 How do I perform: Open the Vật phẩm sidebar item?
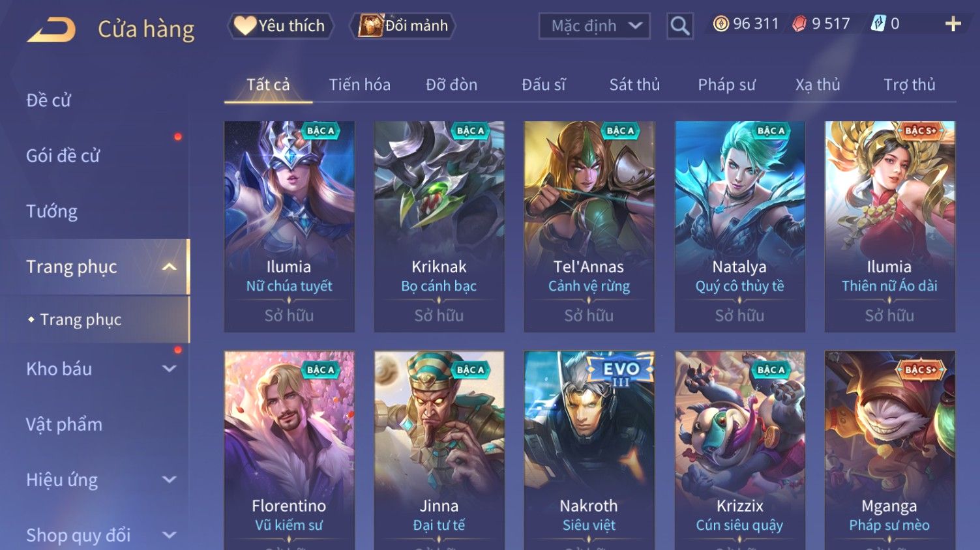pos(64,424)
